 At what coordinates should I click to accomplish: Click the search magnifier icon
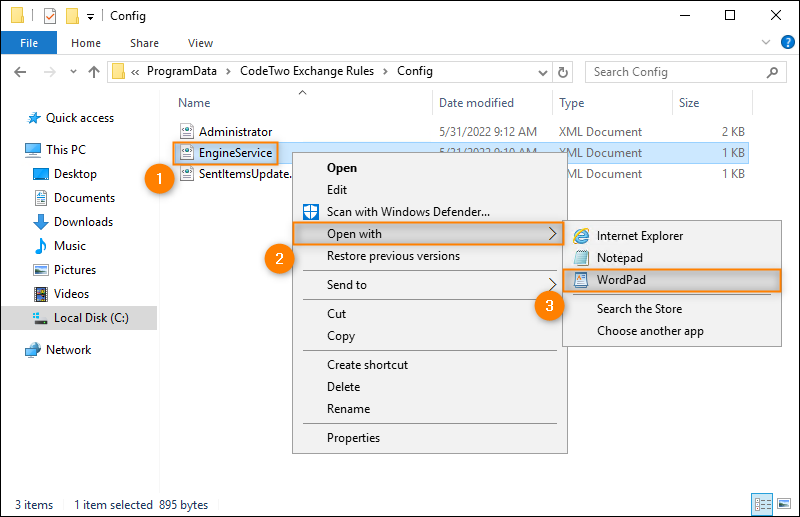[x=772, y=72]
